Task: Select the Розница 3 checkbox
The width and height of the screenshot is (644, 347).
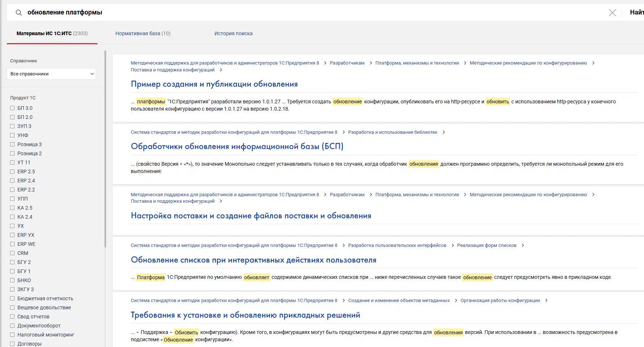Action: click(12, 144)
